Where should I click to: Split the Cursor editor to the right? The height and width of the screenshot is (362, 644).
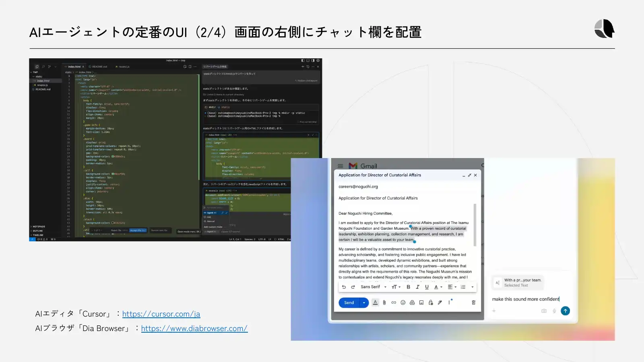tap(190, 67)
